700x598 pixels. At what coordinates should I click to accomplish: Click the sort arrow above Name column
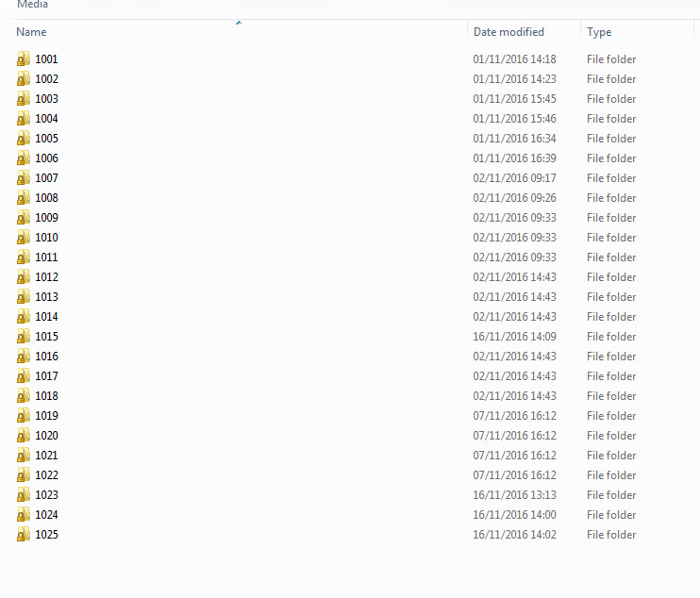pos(239,23)
